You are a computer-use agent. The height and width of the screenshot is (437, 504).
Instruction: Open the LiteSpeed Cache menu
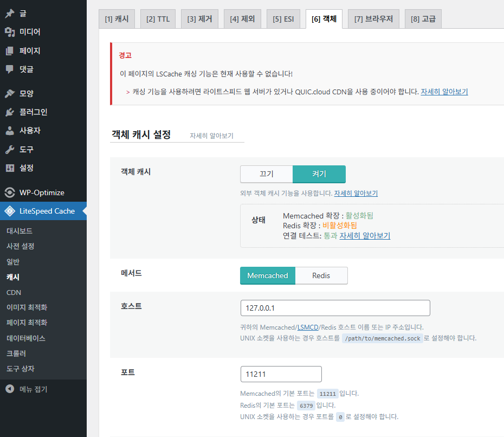(x=43, y=211)
